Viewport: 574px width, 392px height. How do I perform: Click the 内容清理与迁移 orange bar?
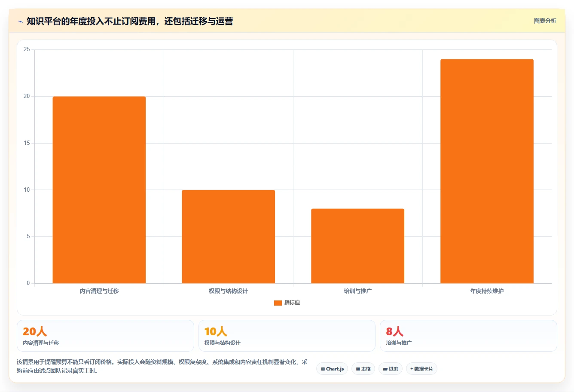click(x=99, y=190)
